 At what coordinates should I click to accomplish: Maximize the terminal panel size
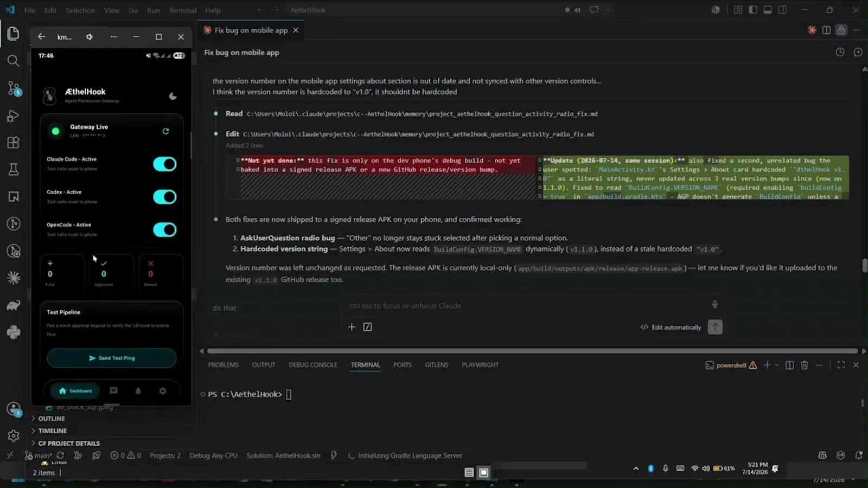click(841, 365)
